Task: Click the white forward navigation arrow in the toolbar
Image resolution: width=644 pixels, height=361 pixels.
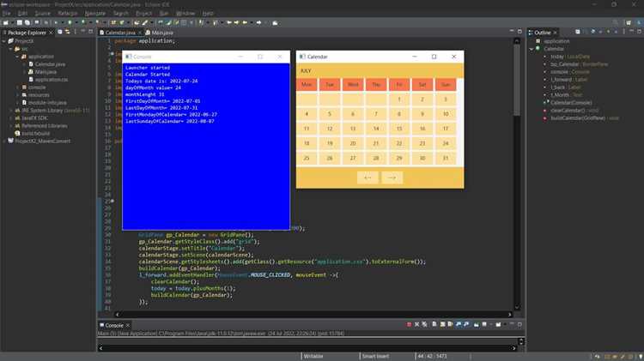Action: (258, 22)
